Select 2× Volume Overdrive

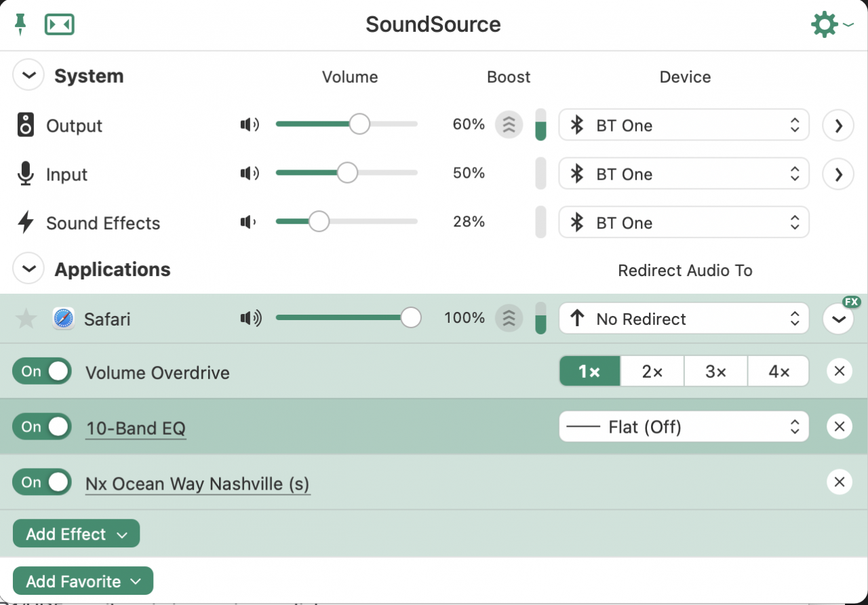point(652,372)
